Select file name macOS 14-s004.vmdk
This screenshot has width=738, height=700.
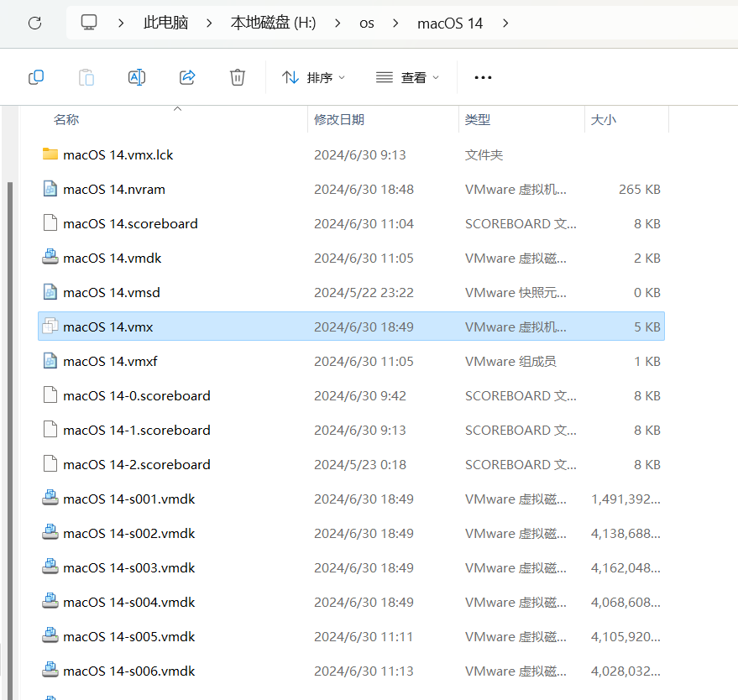(x=129, y=602)
